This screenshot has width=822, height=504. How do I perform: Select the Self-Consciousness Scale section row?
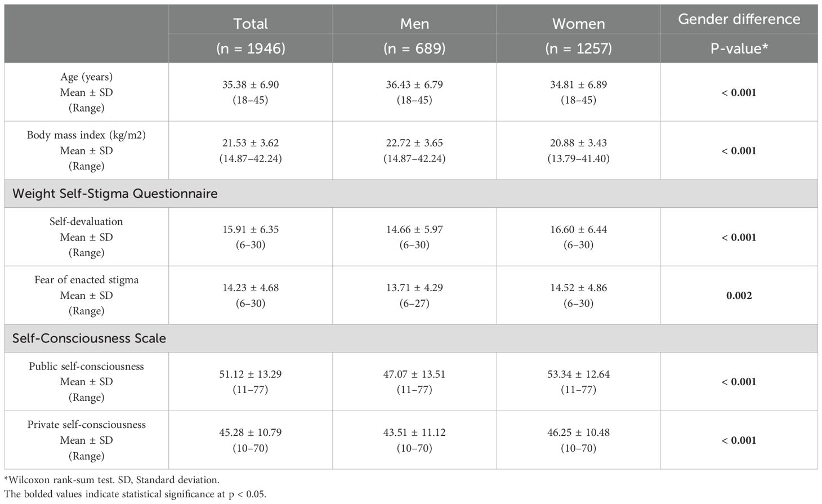[x=411, y=338]
